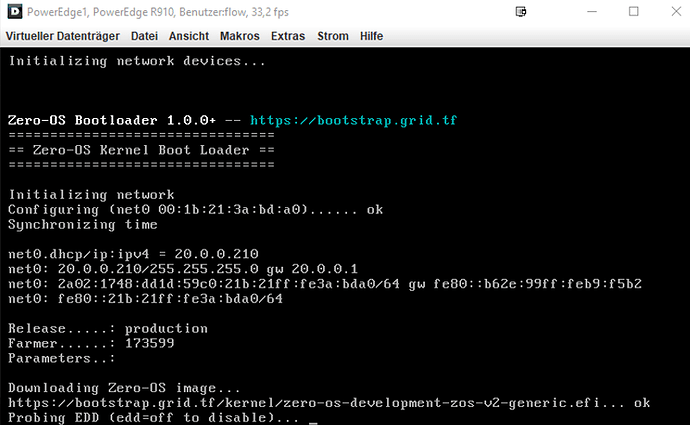Open the Virtueller Datenträger menu

[x=62, y=36]
